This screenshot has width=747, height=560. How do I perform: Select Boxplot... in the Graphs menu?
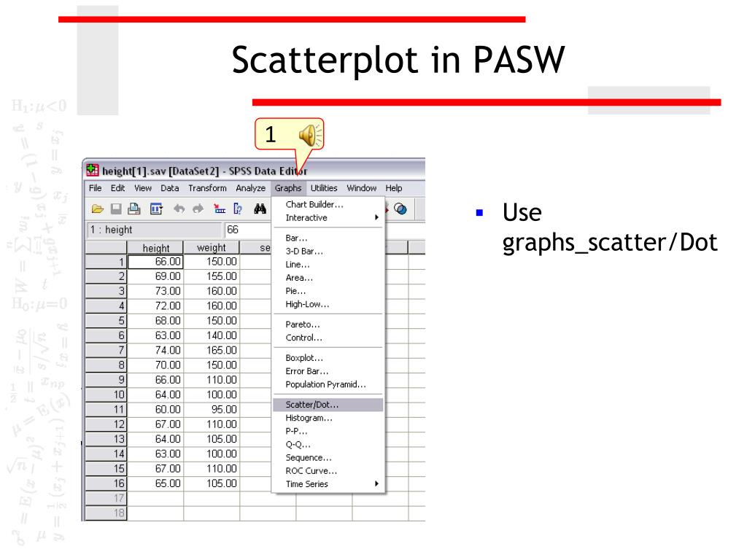pyautogui.click(x=328, y=357)
